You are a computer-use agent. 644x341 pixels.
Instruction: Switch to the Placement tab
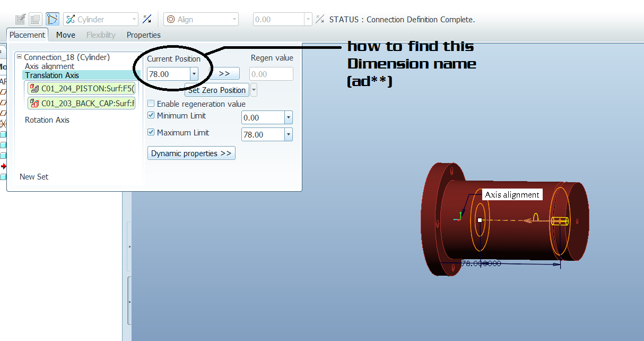pos(28,35)
